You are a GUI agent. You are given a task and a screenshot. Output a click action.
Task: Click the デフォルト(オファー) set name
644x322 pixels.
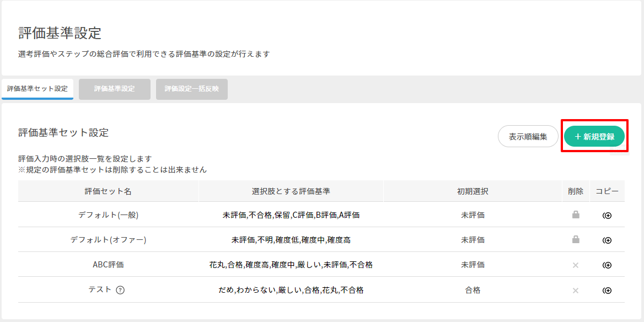pos(108,240)
